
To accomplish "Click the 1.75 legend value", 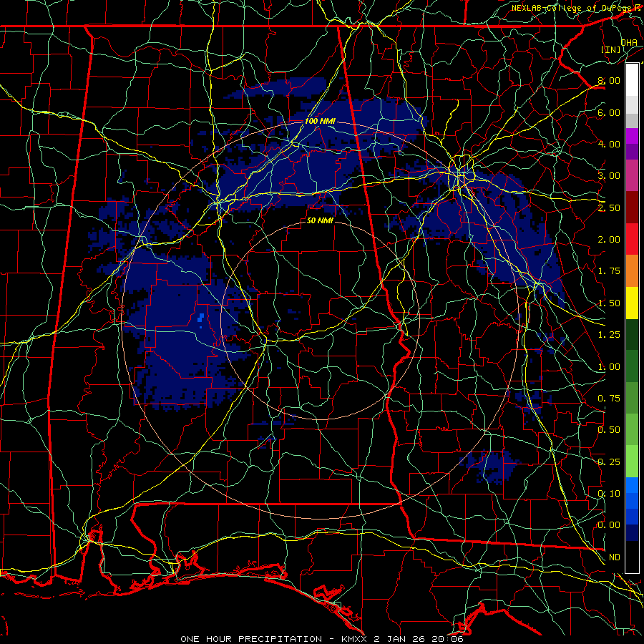I will tap(609, 271).
